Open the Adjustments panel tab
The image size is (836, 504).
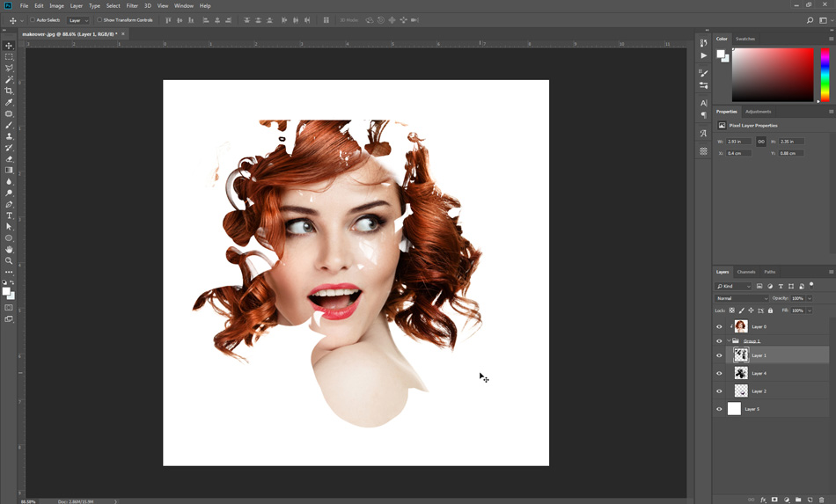pyautogui.click(x=758, y=112)
